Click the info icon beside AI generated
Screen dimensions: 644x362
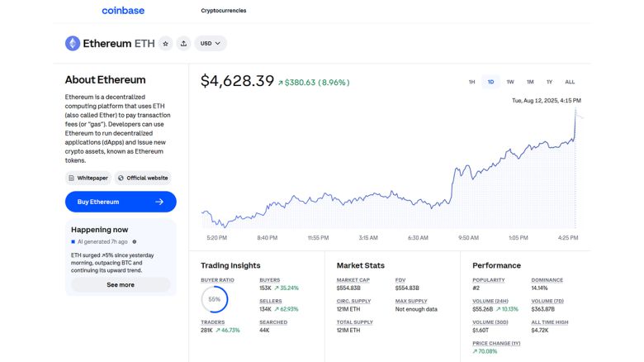134,241
